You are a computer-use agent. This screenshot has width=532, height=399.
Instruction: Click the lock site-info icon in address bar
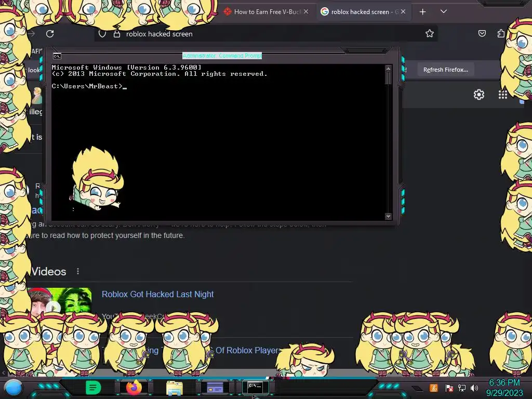pyautogui.click(x=117, y=34)
